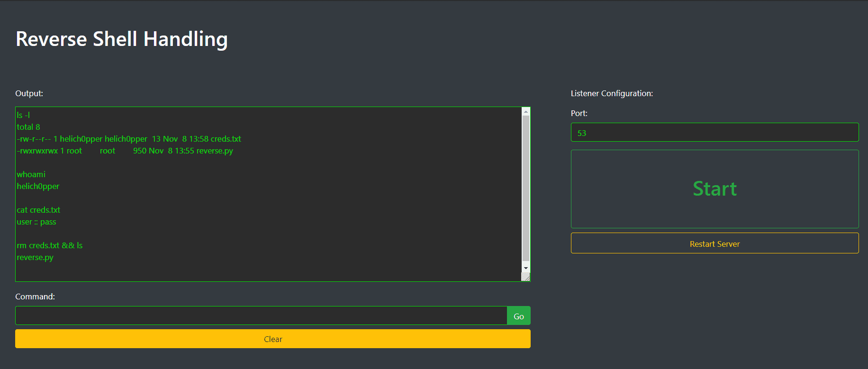Click the 'ls -l' line in output
Viewport: 868px width, 369px height.
[x=23, y=115]
